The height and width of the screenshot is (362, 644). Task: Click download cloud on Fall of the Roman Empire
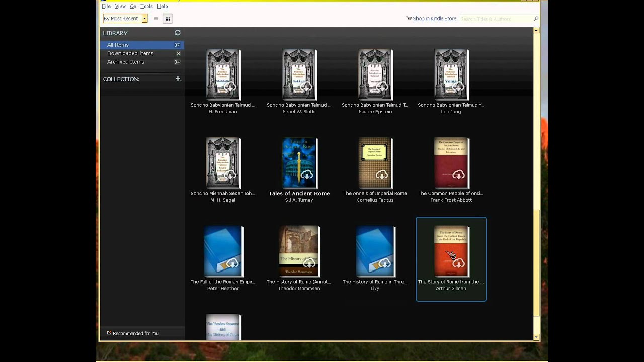232,263
